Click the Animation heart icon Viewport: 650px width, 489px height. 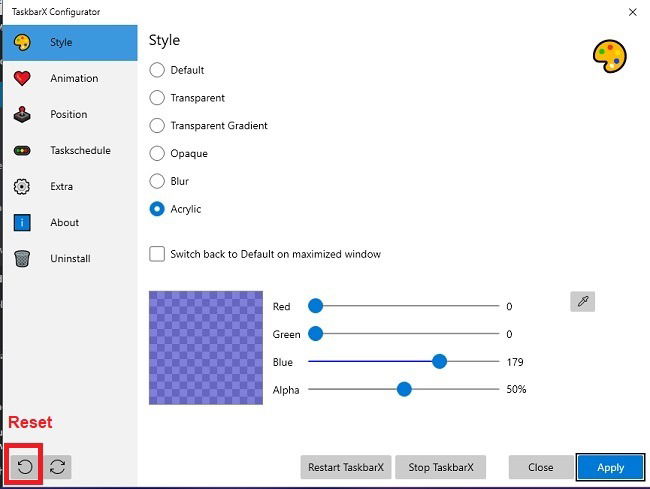(22, 78)
